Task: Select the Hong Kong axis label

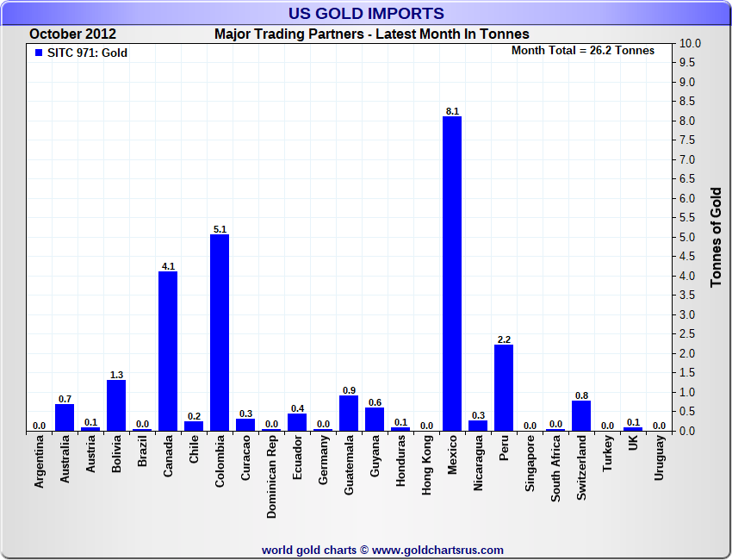Action: tap(426, 465)
